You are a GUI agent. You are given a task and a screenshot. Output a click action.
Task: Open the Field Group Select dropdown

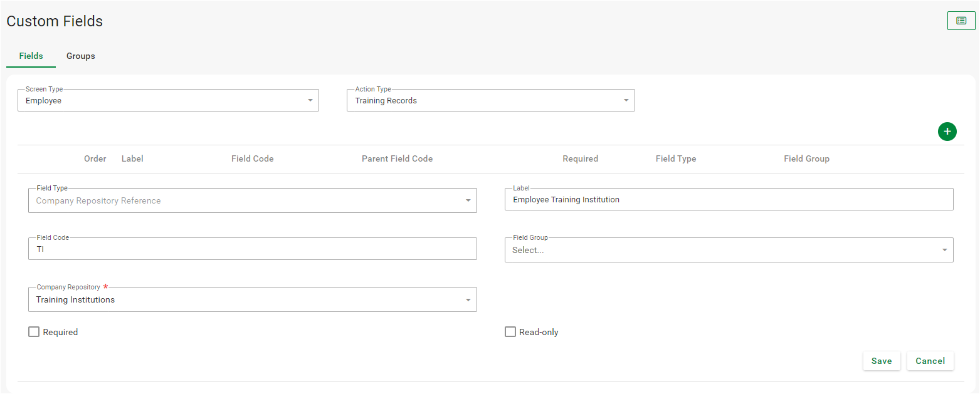729,250
